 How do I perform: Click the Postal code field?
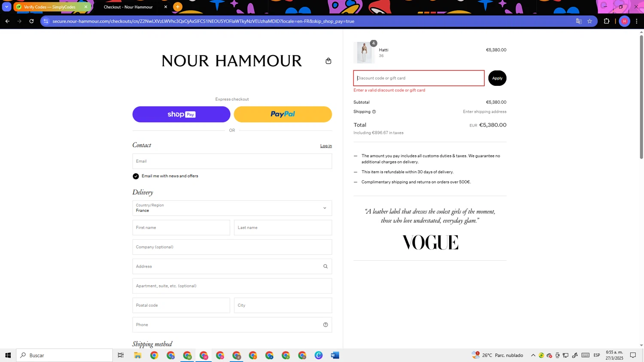click(181, 305)
